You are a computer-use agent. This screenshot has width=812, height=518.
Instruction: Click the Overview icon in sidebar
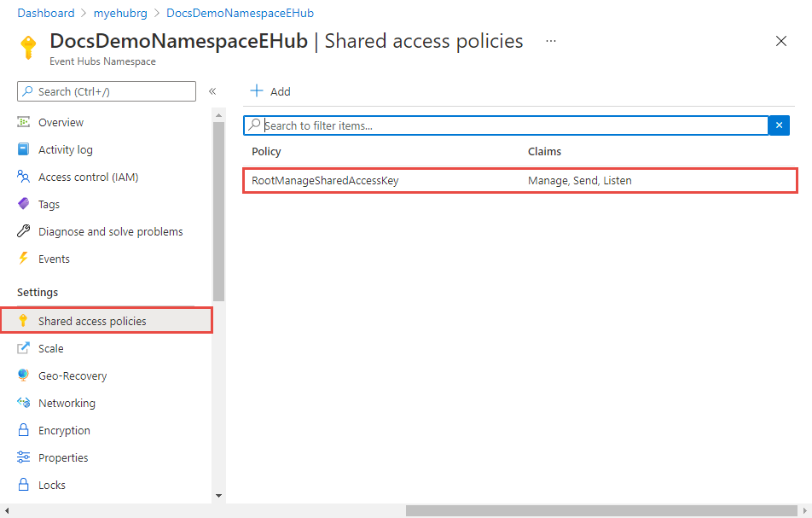(x=23, y=122)
